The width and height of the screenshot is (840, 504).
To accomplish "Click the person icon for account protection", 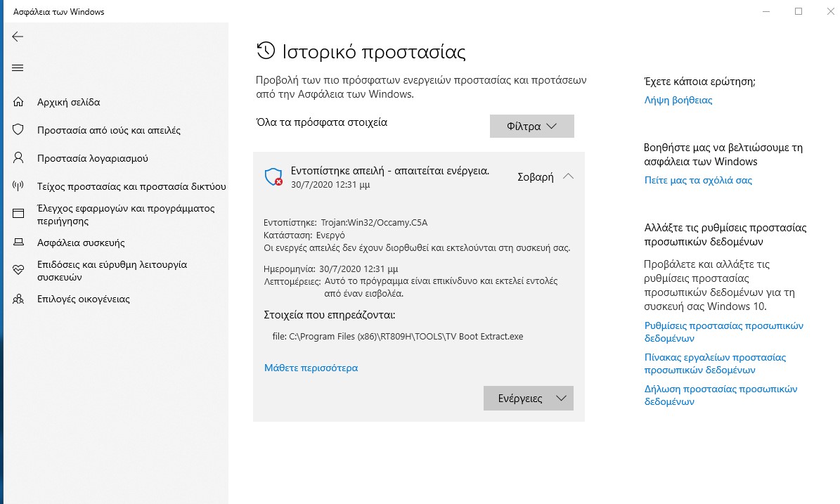I will point(18,158).
